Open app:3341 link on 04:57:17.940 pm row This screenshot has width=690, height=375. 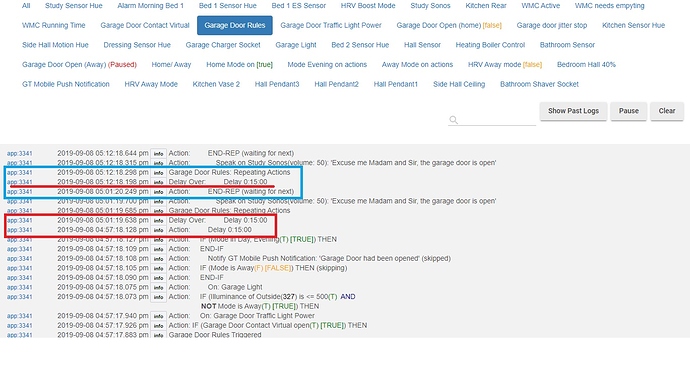[x=19, y=316]
